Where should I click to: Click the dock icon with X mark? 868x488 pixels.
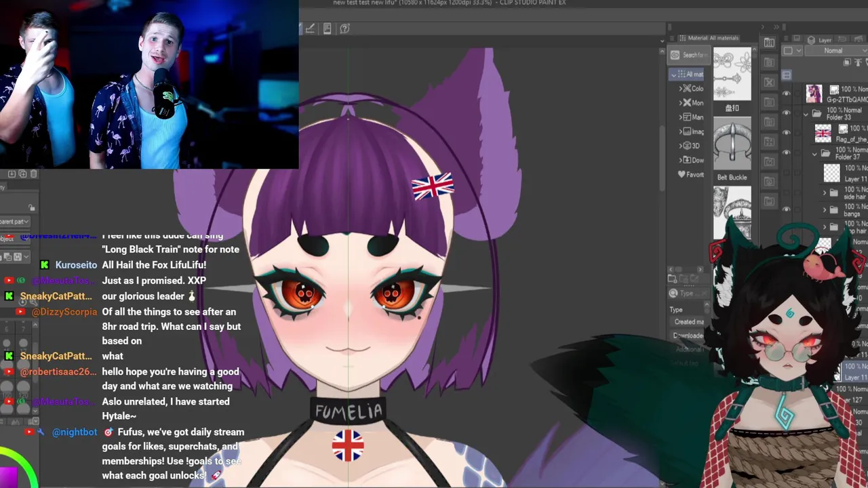[x=769, y=82]
